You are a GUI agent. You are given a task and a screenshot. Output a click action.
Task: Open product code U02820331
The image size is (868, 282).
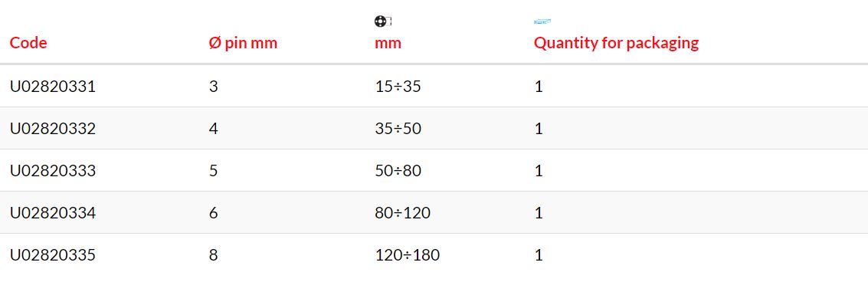53,87
